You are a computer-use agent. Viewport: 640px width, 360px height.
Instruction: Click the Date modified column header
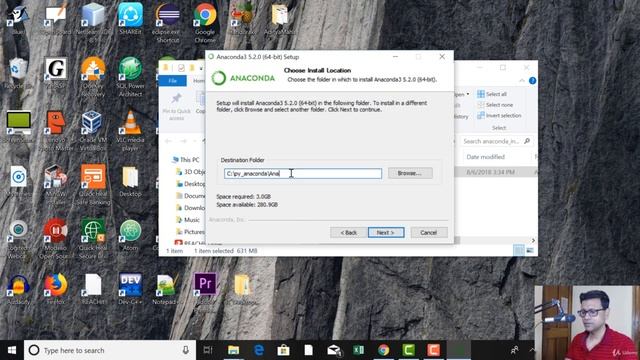(x=485, y=157)
